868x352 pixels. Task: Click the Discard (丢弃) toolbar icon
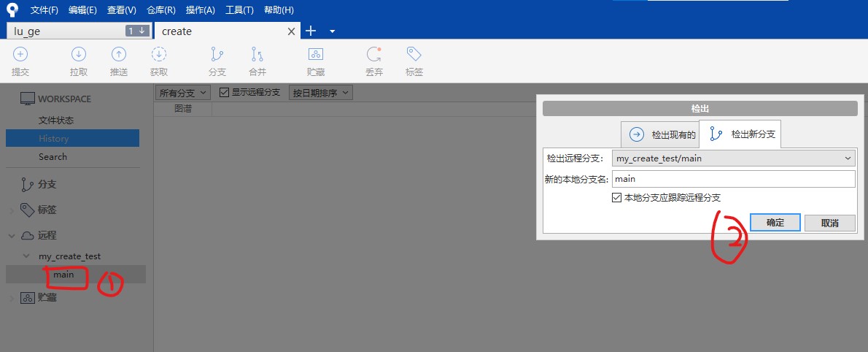tap(374, 55)
